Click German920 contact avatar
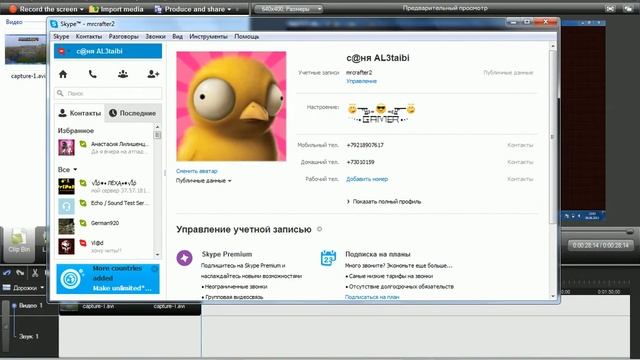 tap(66, 227)
